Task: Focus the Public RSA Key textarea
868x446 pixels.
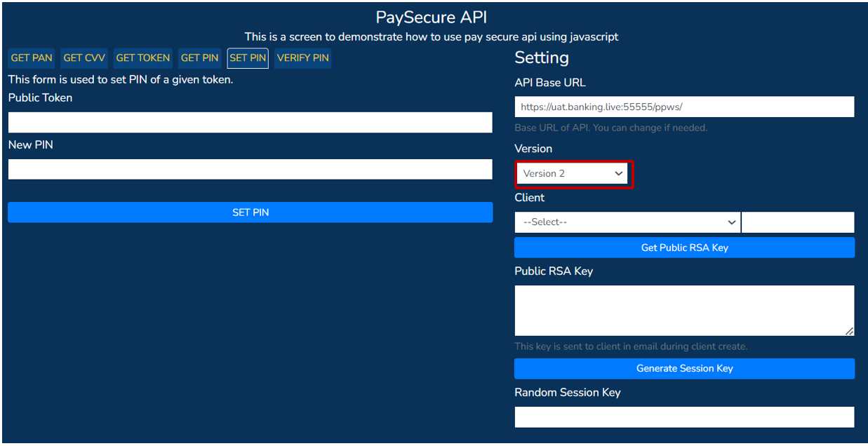Action: pos(684,311)
